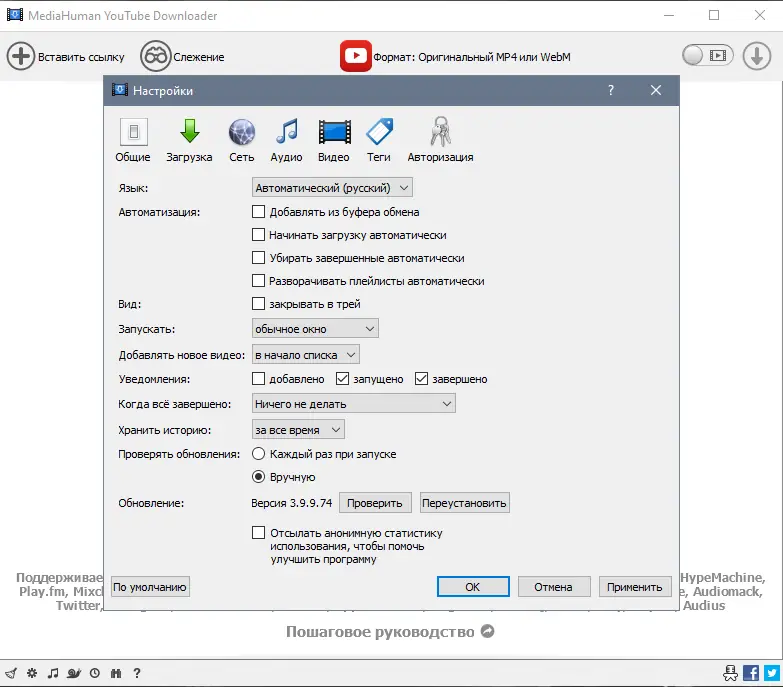Click the 'По умолчанию' button
The width and height of the screenshot is (783, 687).
(x=150, y=587)
